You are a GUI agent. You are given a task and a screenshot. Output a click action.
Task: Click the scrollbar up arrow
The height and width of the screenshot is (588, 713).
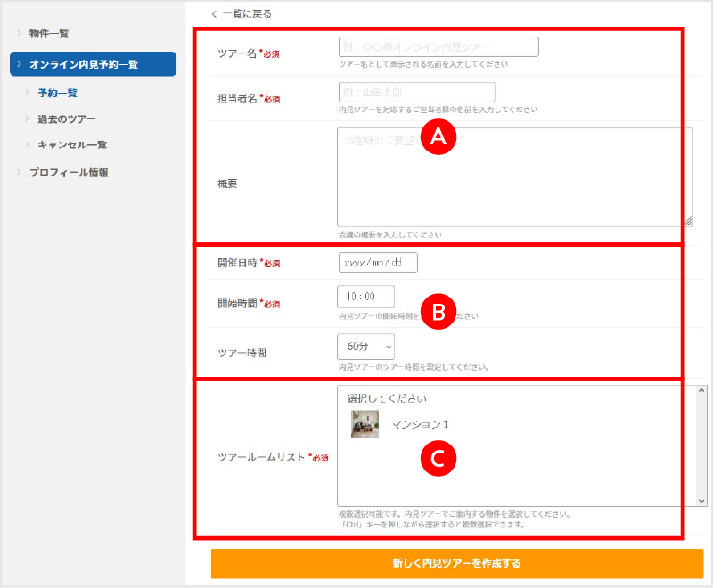tap(701, 391)
